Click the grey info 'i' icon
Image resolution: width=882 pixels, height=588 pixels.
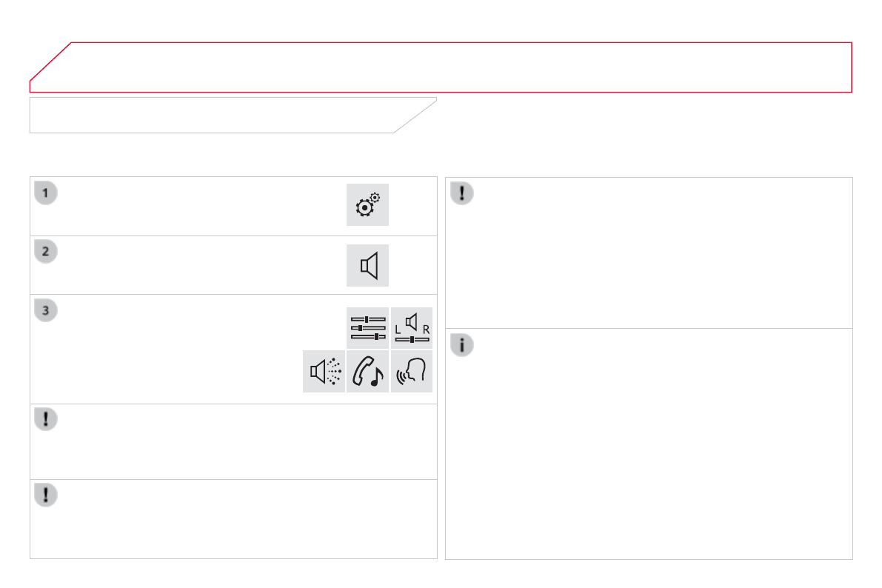(463, 344)
